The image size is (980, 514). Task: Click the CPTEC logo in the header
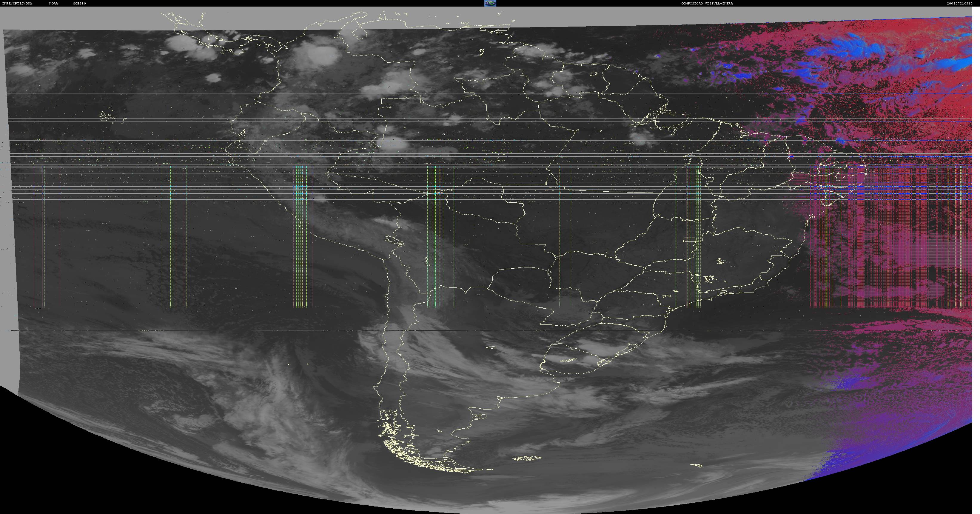click(490, 3)
